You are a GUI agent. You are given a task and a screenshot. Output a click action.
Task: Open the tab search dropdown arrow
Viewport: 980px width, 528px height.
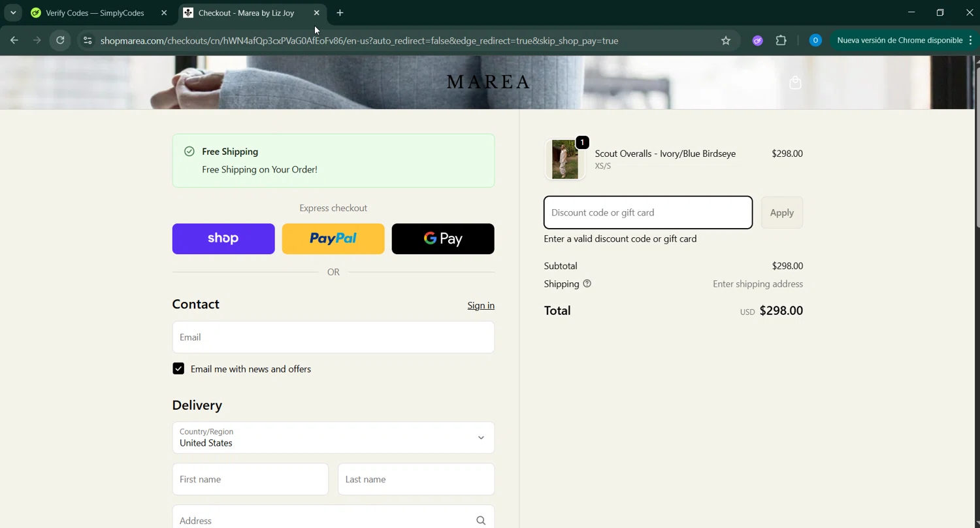(13, 13)
